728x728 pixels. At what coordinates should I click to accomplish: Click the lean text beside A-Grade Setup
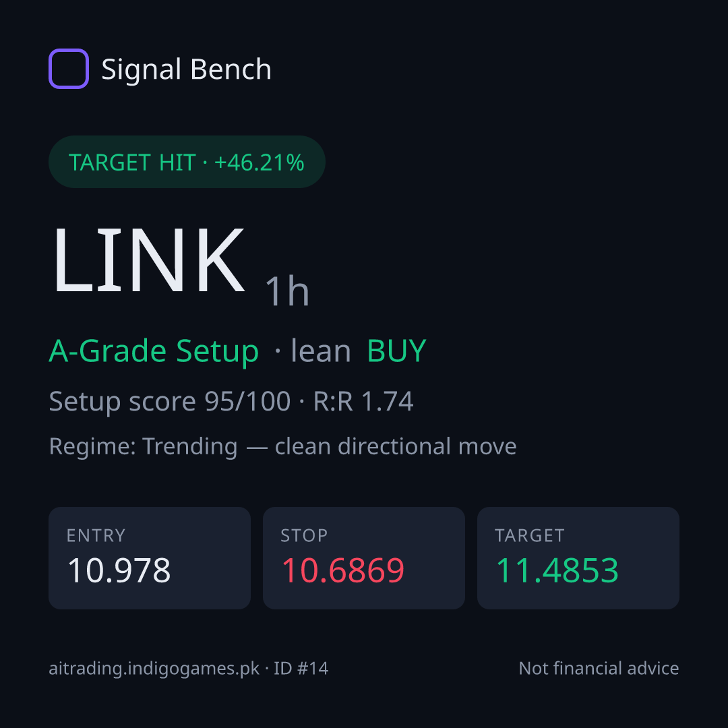320,351
